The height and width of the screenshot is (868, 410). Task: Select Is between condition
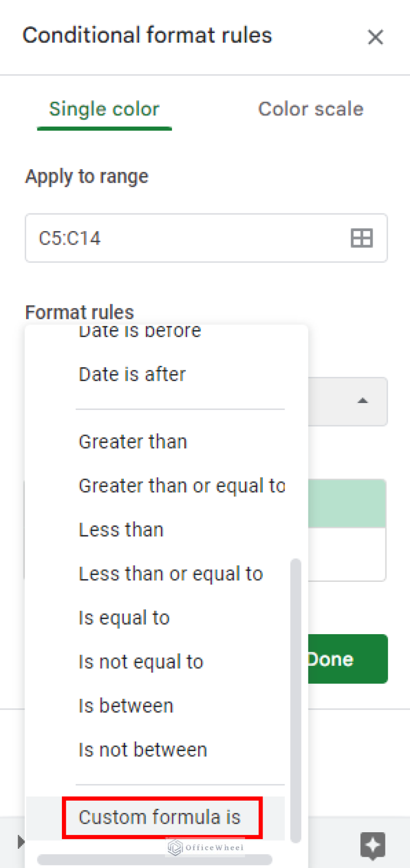(125, 705)
